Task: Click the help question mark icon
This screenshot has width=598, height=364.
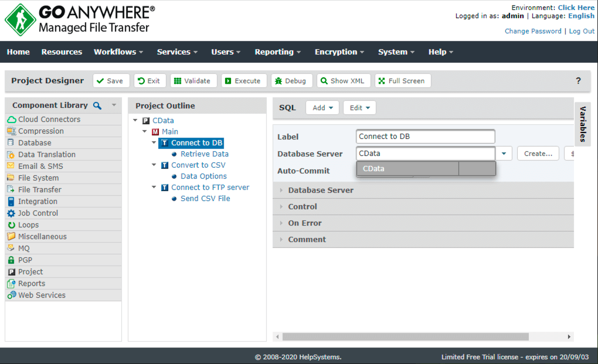Action: coord(578,81)
